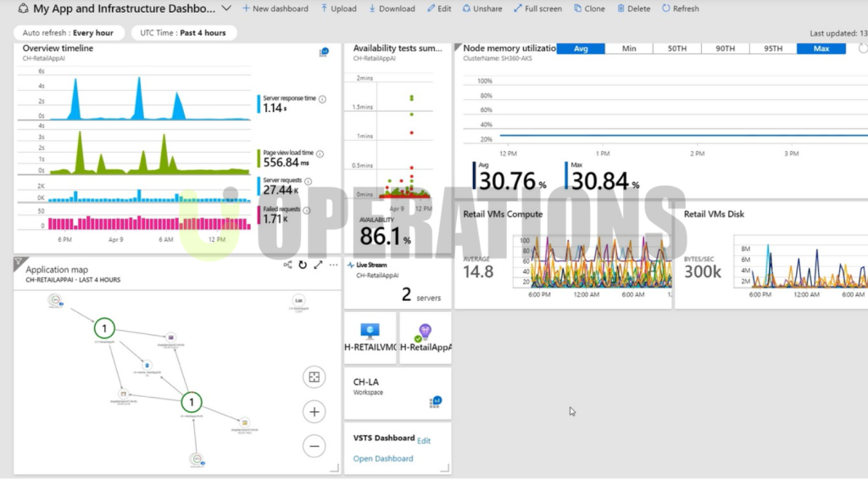Click the 86.1 % availability value
This screenshot has width=868, height=480.
pos(386,237)
